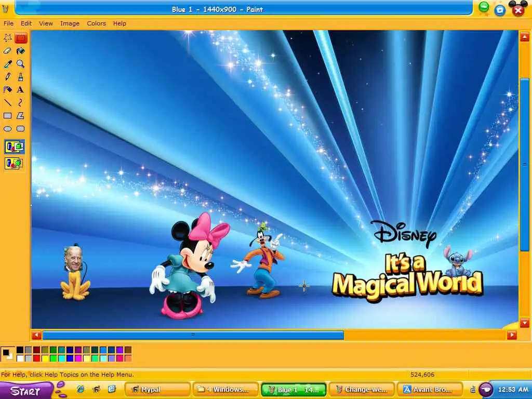Screen dimensions: 532x399
Task: Pick the yellow color swatch
Action: (x=45, y=358)
